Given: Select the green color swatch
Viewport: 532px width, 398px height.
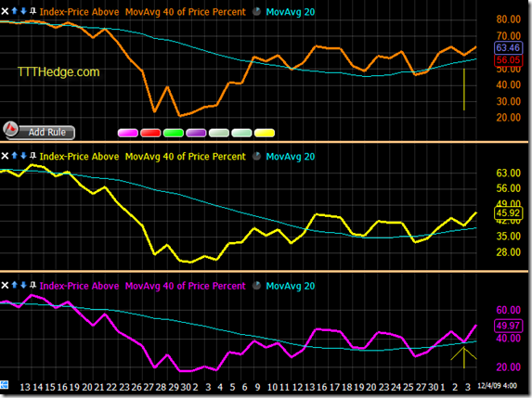Looking at the screenshot, I should [174, 133].
